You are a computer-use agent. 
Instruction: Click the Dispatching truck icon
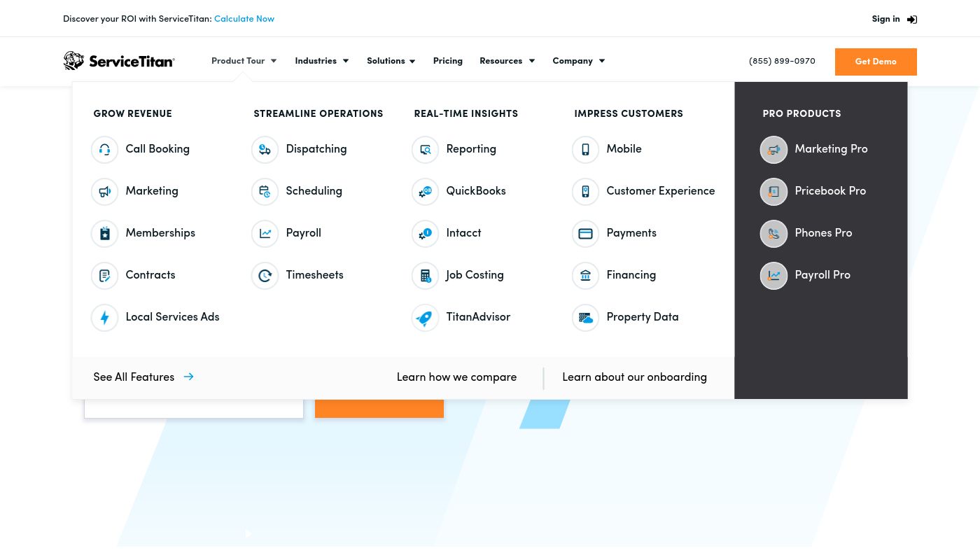pyautogui.click(x=265, y=150)
